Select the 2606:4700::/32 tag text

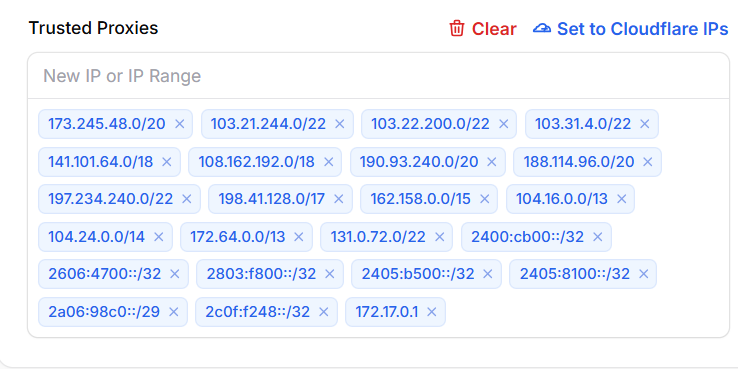[x=104, y=274]
